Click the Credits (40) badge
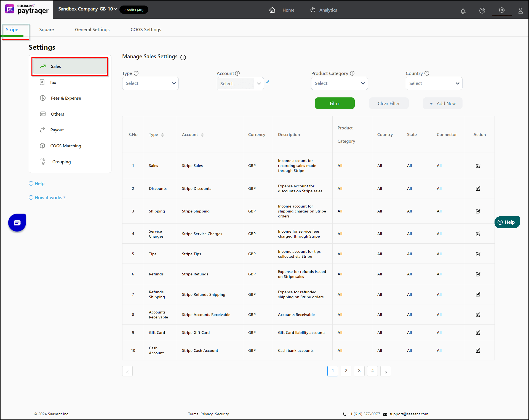The width and height of the screenshot is (529, 420). (x=134, y=10)
